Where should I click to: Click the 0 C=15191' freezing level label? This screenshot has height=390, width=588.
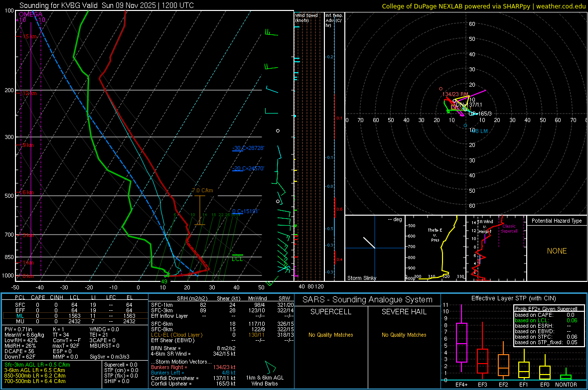point(246,211)
